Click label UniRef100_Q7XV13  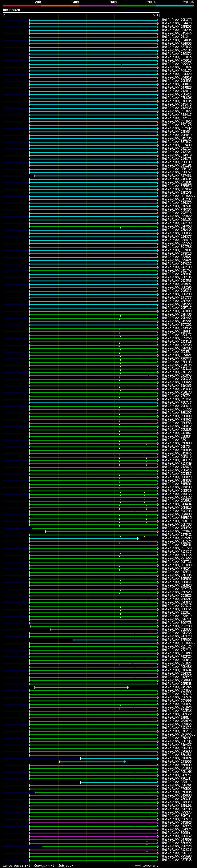coord(177,650)
